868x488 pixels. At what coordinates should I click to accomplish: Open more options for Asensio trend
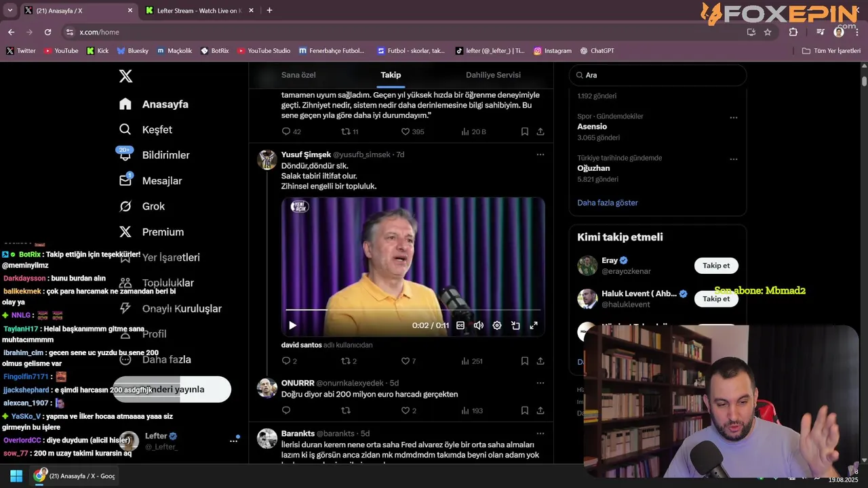tap(733, 117)
